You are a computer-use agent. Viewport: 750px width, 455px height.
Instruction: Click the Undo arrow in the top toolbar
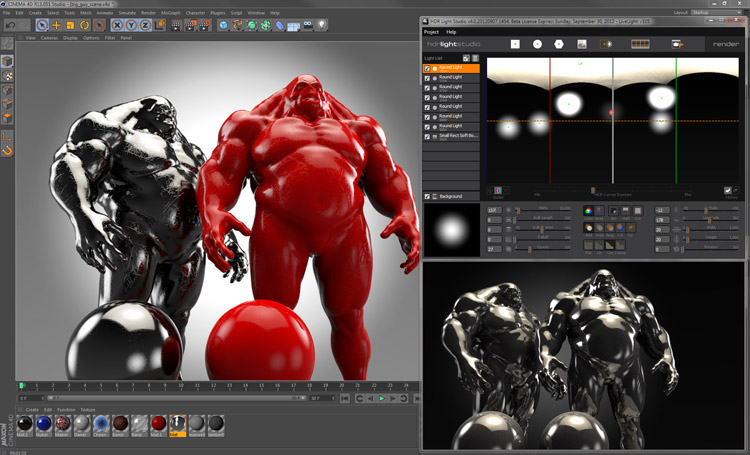pyautogui.click(x=10, y=24)
